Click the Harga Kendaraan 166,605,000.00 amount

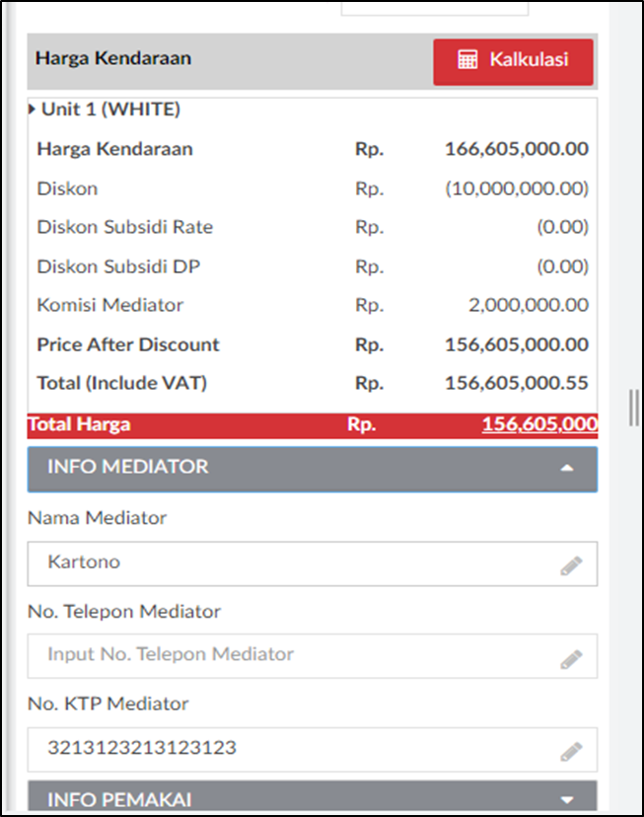tap(517, 149)
